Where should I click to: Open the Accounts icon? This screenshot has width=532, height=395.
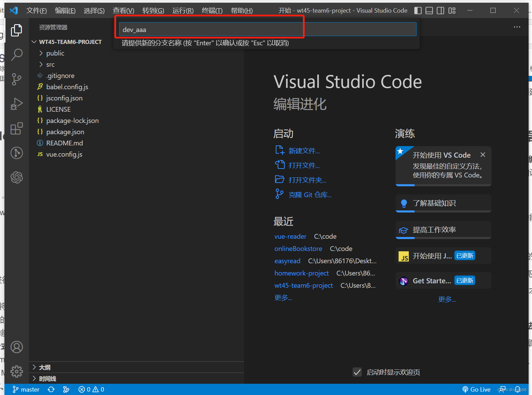[16, 347]
